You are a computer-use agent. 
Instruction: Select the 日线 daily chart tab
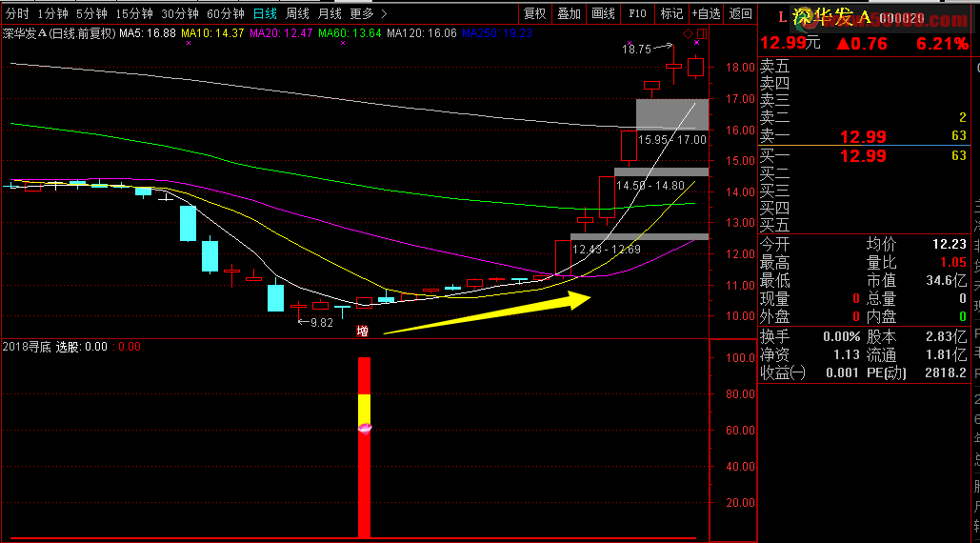tap(265, 13)
